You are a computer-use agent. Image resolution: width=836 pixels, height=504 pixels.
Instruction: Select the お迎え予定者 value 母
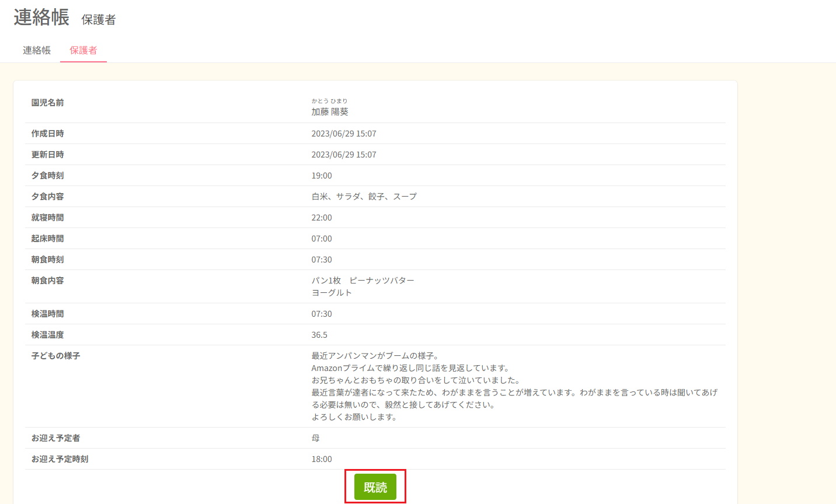click(x=314, y=437)
